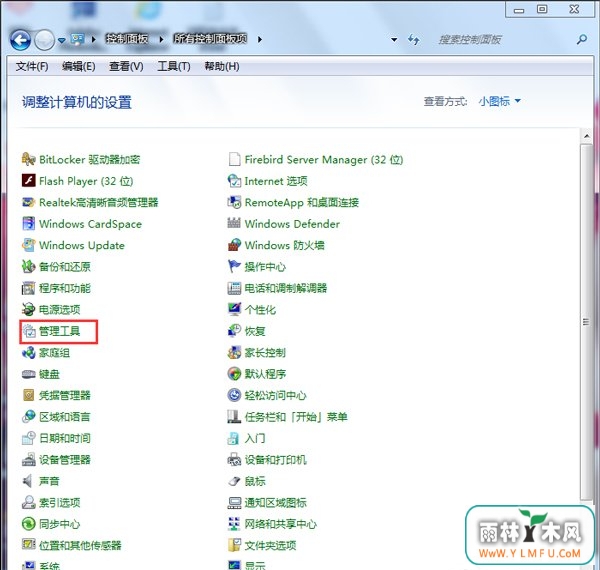Screen dimensions: 600x570
Task: Click the 家庭组 icon
Action: (29, 352)
